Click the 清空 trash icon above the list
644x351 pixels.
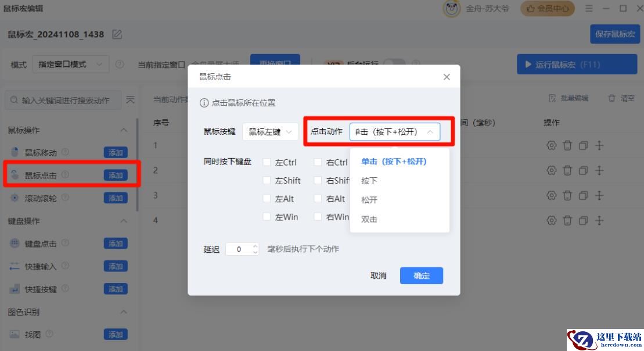[x=611, y=98]
